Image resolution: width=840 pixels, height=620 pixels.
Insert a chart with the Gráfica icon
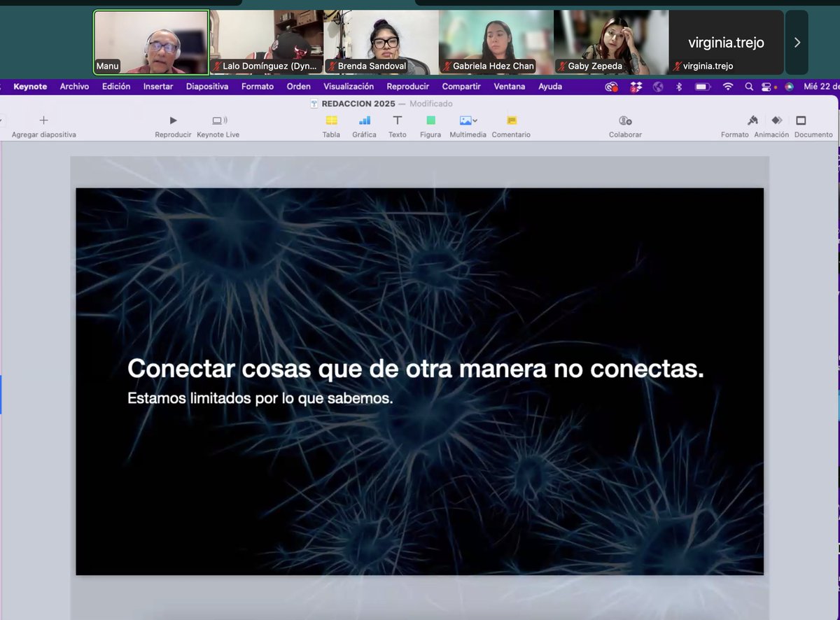coord(364,126)
